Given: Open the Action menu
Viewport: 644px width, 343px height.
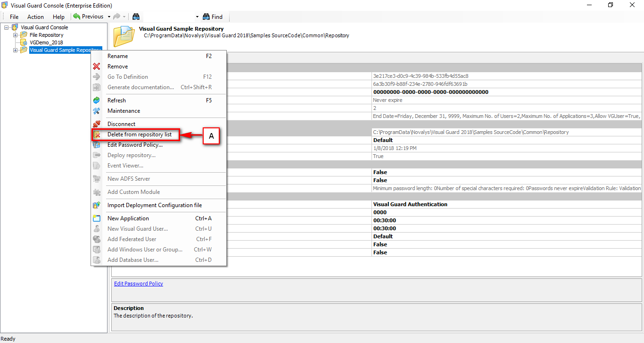Looking at the screenshot, I should (35, 17).
